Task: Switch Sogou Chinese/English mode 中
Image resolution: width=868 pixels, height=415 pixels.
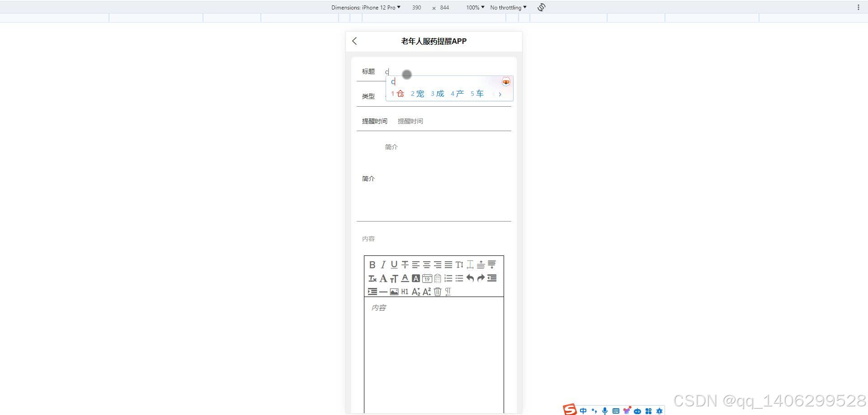Action: coord(583,411)
